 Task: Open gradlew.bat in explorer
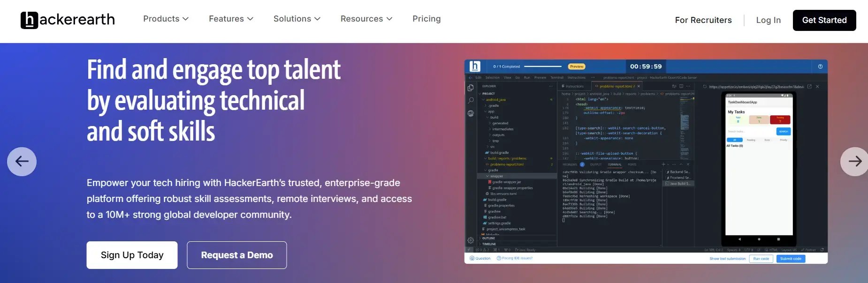click(496, 217)
